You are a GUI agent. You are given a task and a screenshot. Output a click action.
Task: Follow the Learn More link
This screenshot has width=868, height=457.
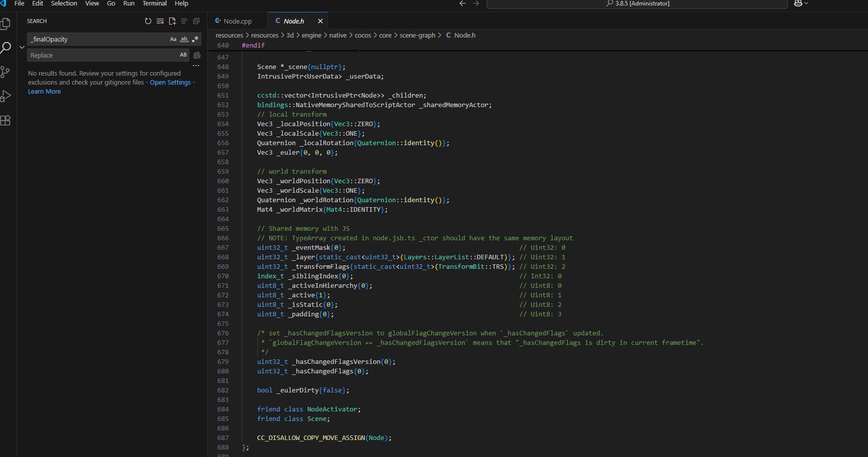click(x=44, y=92)
